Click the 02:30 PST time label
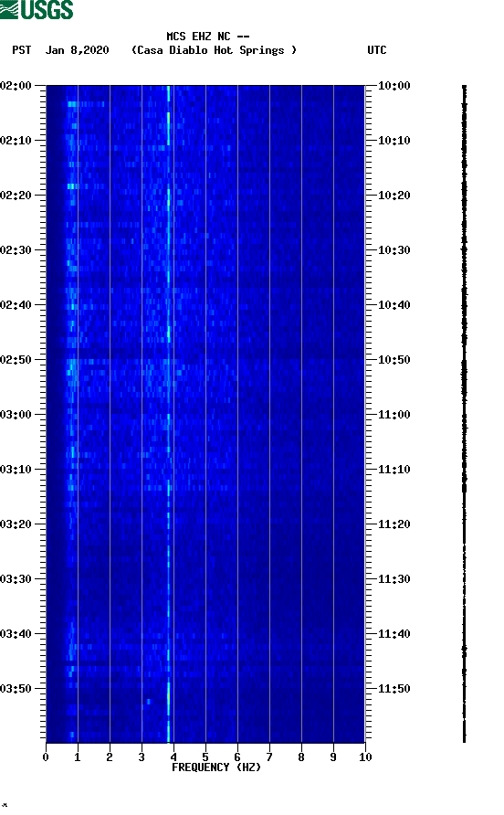The width and height of the screenshot is (504, 815). click(16, 250)
